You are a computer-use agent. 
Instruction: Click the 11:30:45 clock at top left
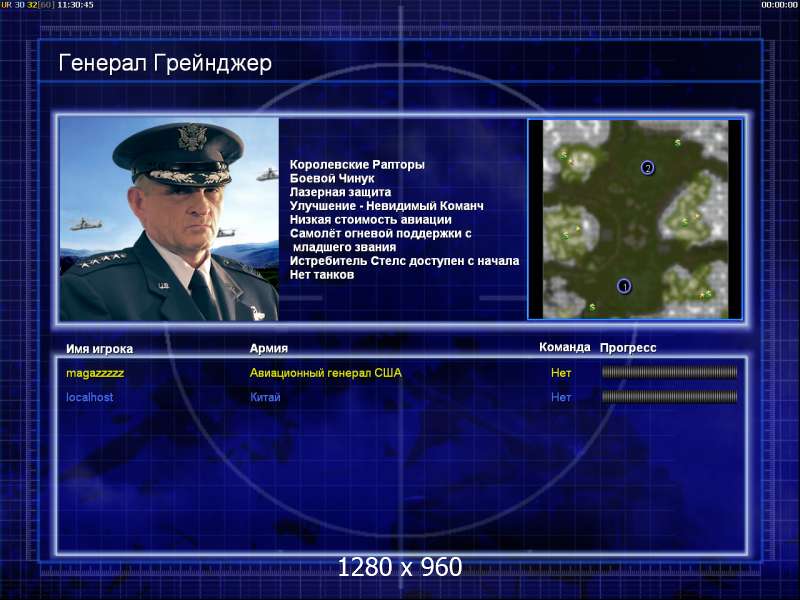point(75,5)
